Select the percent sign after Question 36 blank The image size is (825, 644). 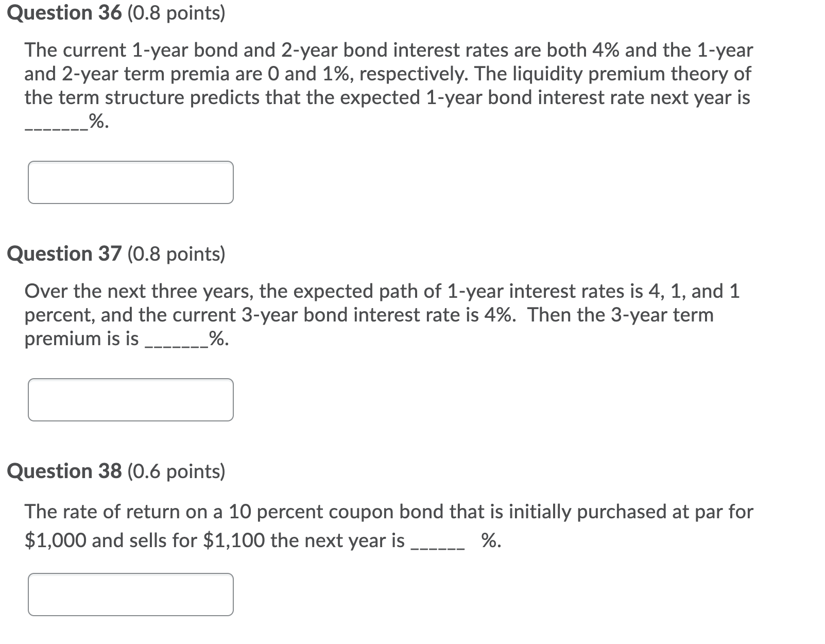click(97, 122)
